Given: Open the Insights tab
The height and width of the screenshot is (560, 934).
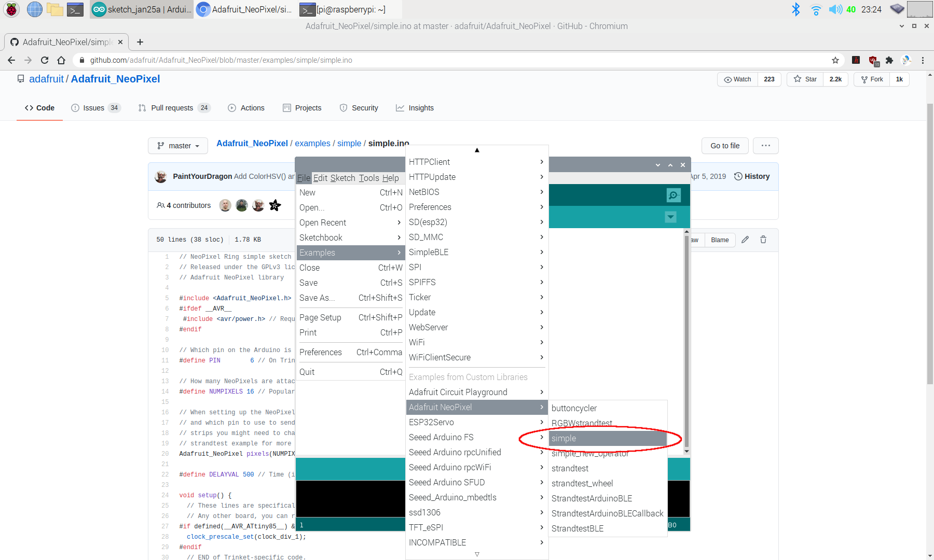Looking at the screenshot, I should [415, 108].
